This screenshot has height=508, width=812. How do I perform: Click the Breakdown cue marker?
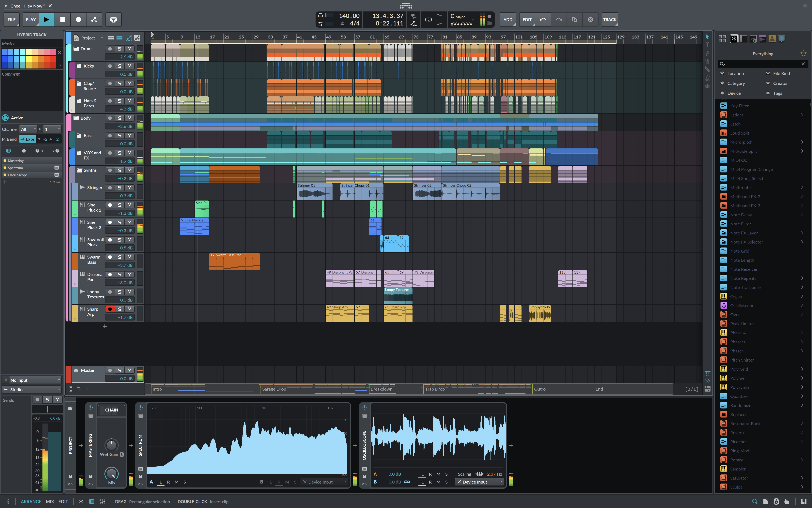tap(382, 389)
